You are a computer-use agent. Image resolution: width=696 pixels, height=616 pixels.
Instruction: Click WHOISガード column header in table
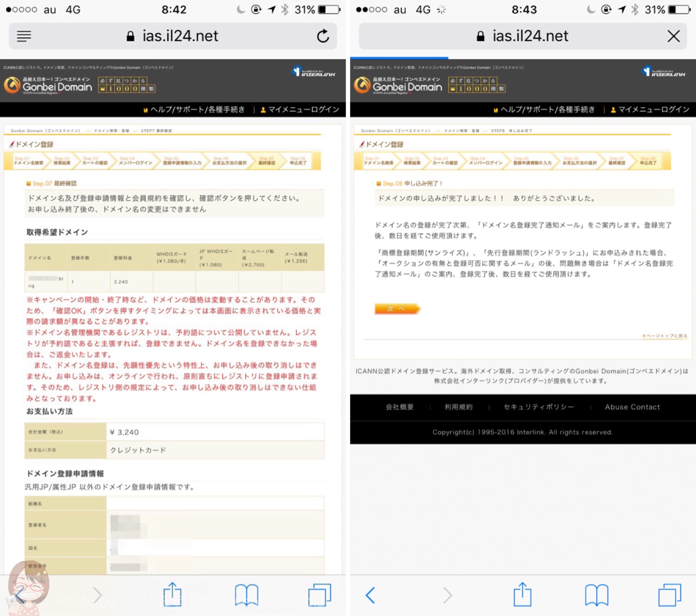pyautogui.click(x=174, y=258)
